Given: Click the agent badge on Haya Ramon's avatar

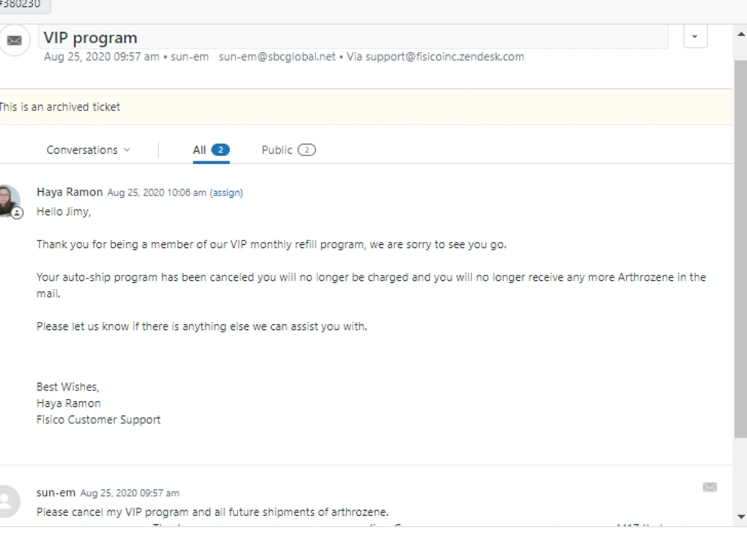Looking at the screenshot, I should pyautogui.click(x=17, y=213).
